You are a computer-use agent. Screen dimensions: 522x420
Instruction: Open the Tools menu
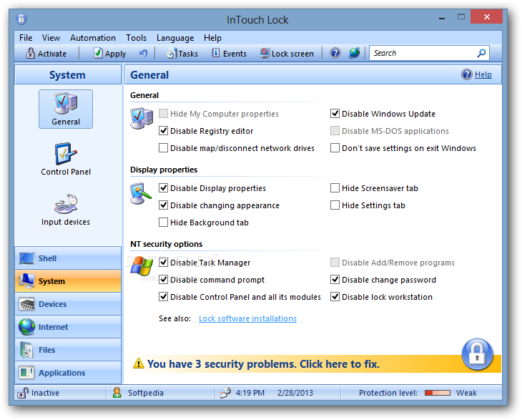[136, 38]
